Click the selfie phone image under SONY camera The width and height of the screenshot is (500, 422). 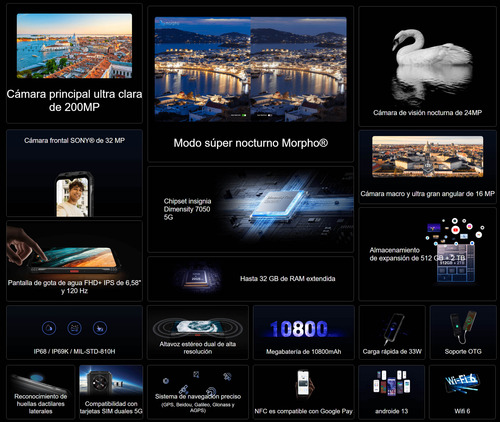(x=74, y=195)
